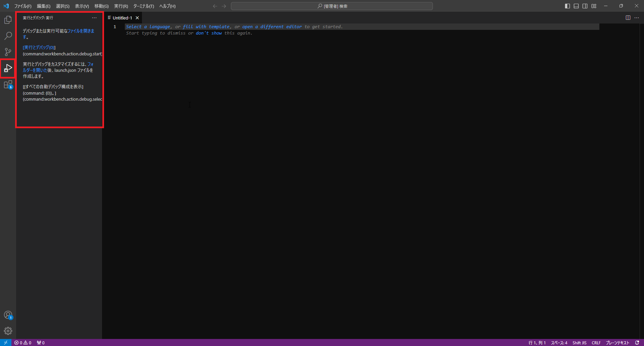
Task: Show errors and warnings from status bar
Action: (23, 343)
